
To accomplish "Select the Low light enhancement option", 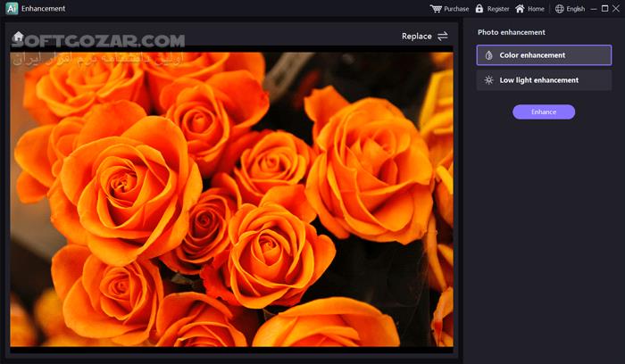I will 544,80.
